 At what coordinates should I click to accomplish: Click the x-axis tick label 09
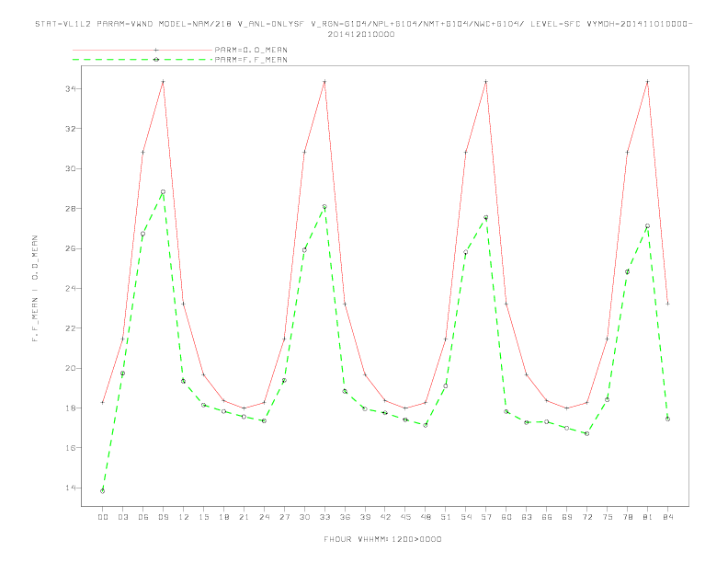point(163,517)
